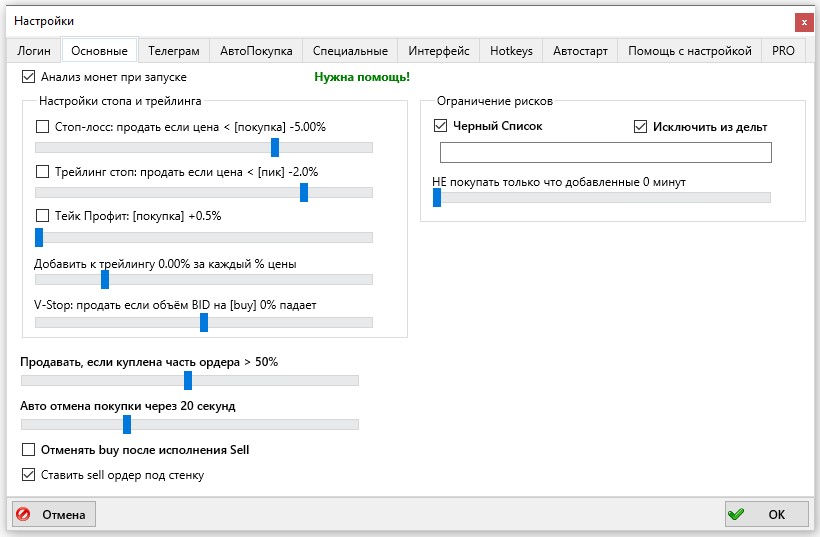The height and width of the screenshot is (537, 820).
Task: Click the Авто отмена покупки slider handle
Action: point(127,424)
